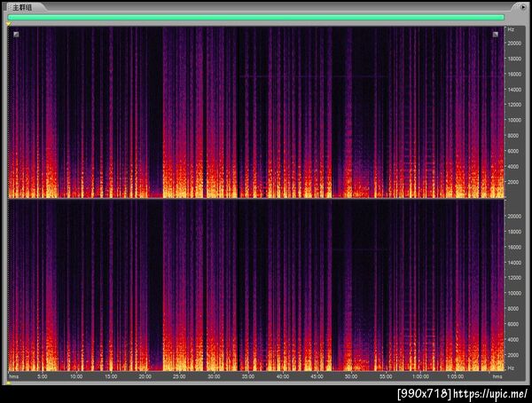Click the 15:00 mark on the time ruler
This screenshot has height=403, width=532.
pyautogui.click(x=111, y=376)
